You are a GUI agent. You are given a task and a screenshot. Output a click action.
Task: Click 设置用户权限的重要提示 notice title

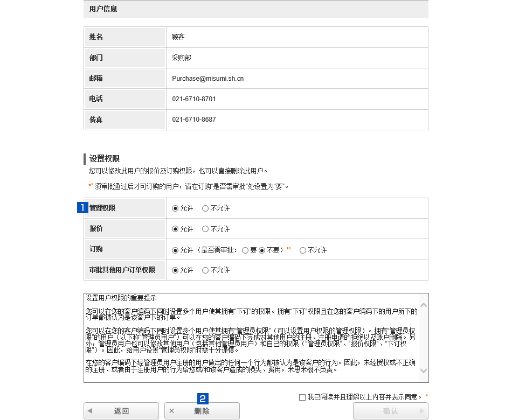click(x=121, y=298)
